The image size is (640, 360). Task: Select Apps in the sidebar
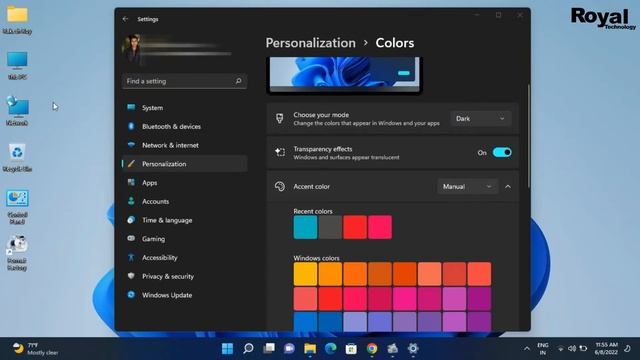[184, 182]
